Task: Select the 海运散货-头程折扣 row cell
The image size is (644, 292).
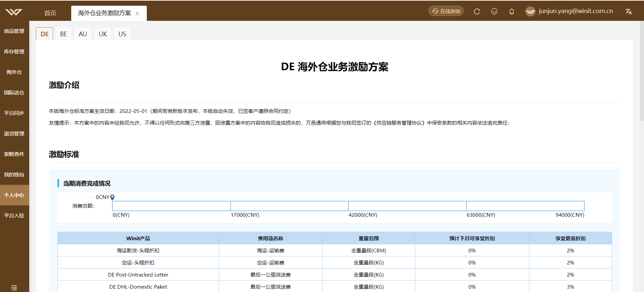Action: [138, 251]
